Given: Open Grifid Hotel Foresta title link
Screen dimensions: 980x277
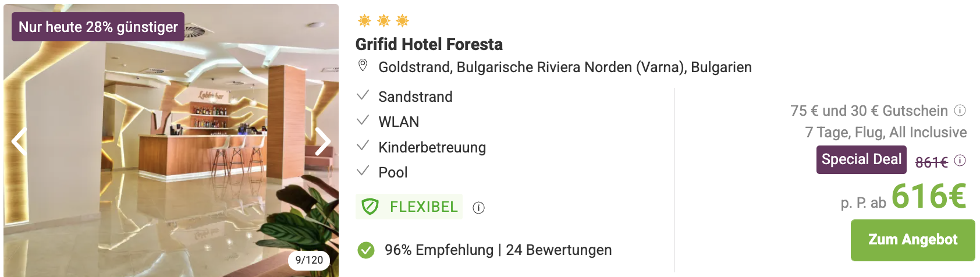Looking at the screenshot, I should coord(429,44).
